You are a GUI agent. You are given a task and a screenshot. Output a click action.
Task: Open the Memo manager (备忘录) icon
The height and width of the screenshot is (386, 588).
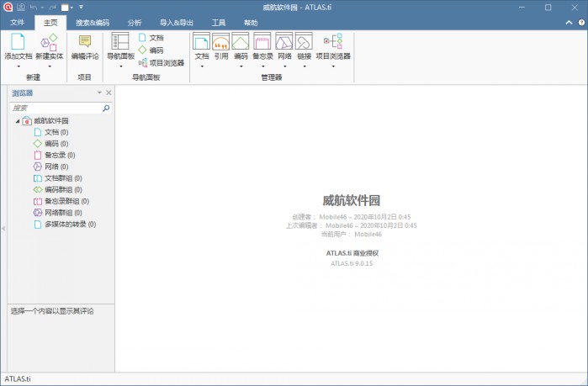coord(262,41)
